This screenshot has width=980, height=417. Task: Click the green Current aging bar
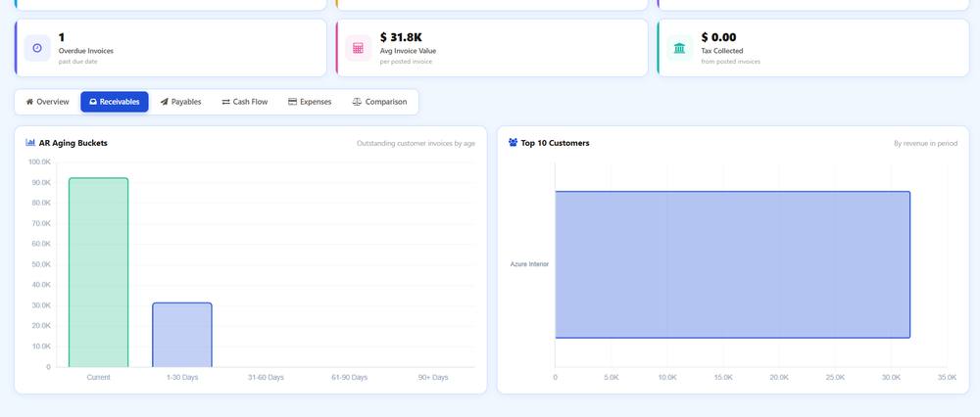coord(99,273)
